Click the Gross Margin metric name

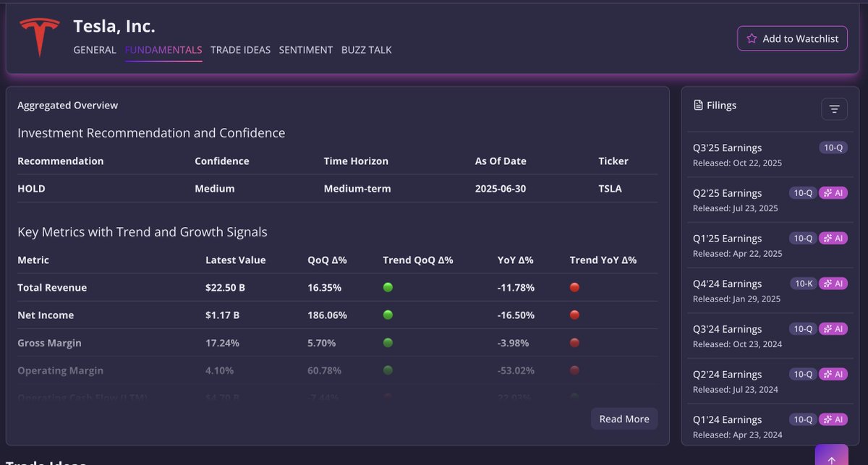[49, 343]
